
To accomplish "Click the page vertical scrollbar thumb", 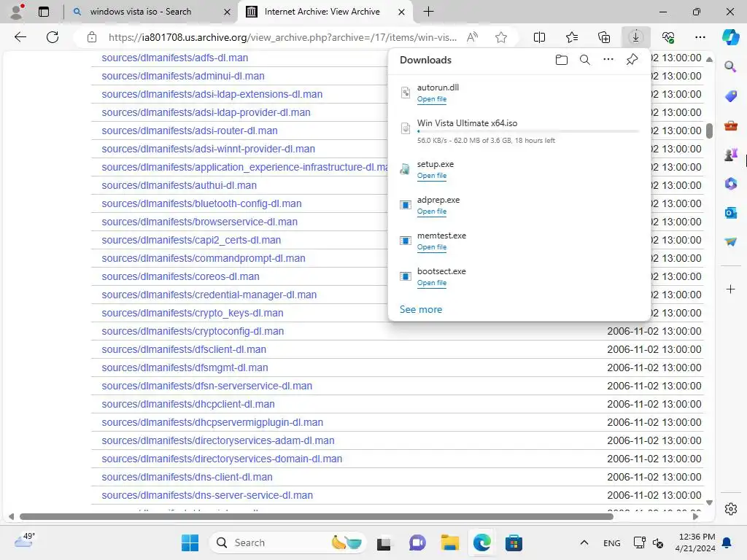I will (x=709, y=131).
